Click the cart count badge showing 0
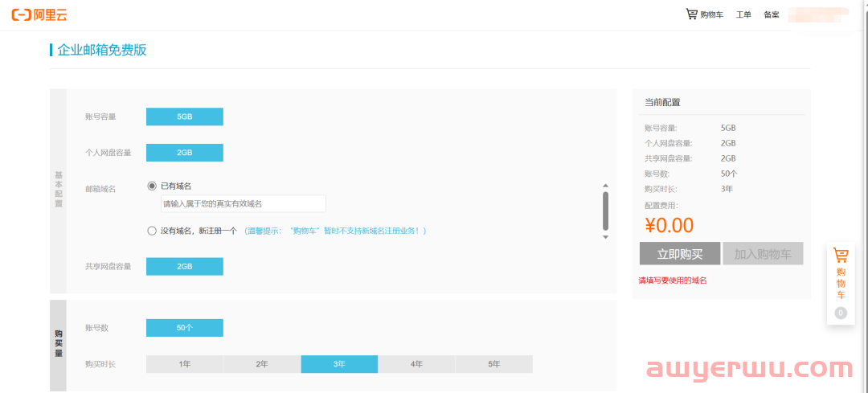This screenshot has height=393, width=868. (841, 313)
